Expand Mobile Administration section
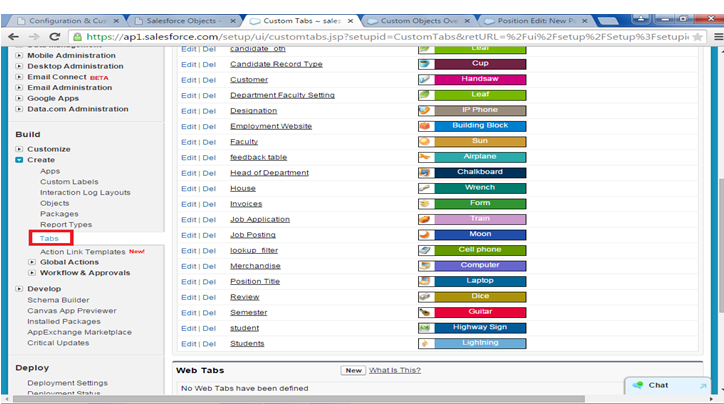The height and width of the screenshot is (404, 724). 19,55
